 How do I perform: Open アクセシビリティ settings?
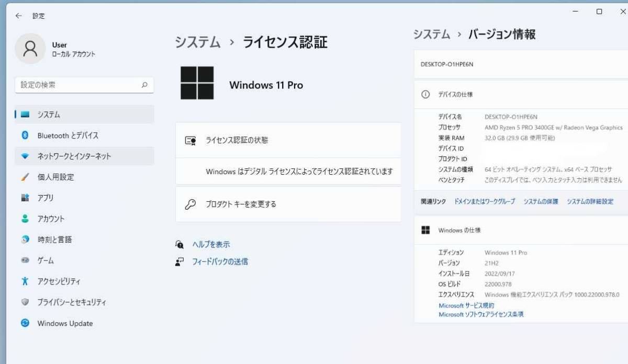click(84, 282)
